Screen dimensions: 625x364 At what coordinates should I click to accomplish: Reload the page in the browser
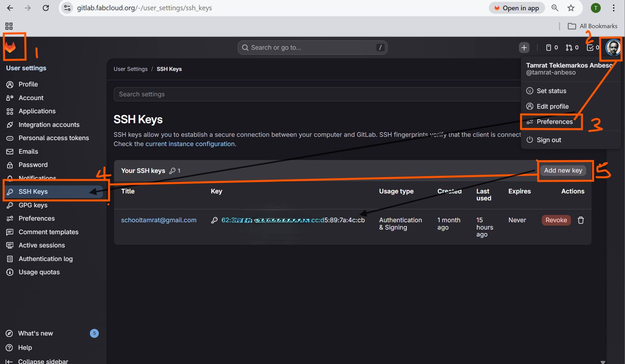point(46,8)
